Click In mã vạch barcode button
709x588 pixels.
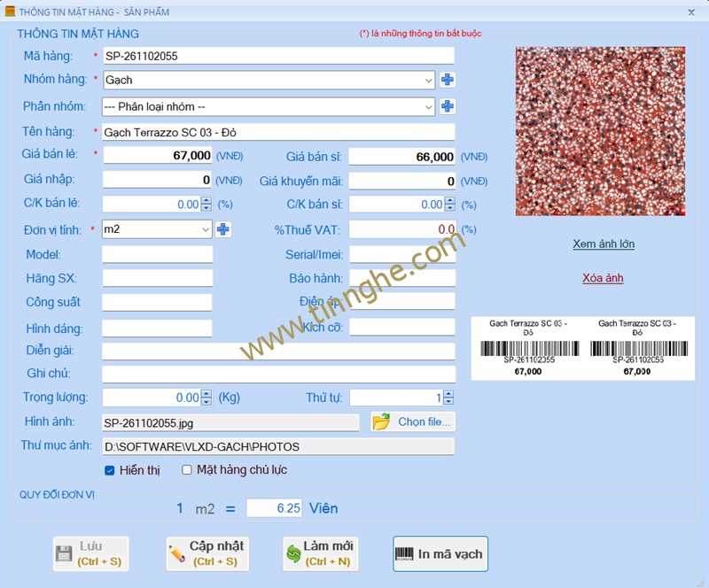[440, 554]
